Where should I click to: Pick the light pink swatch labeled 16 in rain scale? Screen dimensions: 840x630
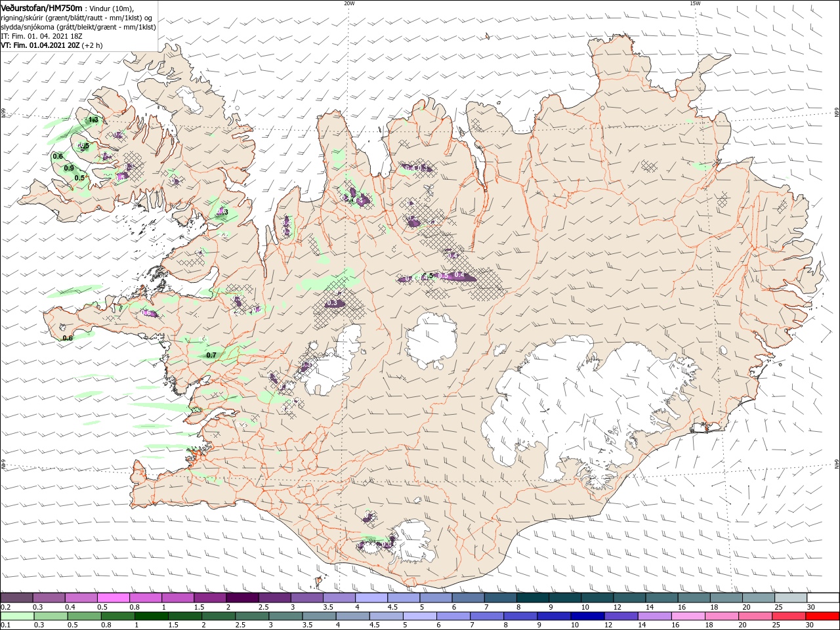coord(688,616)
